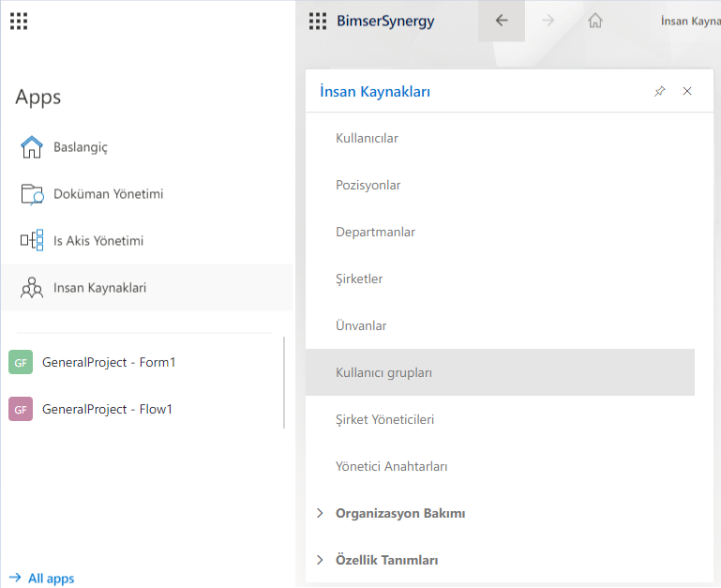Go back using the left arrow icon
Viewport: 721px width, 588px height.
pos(502,21)
